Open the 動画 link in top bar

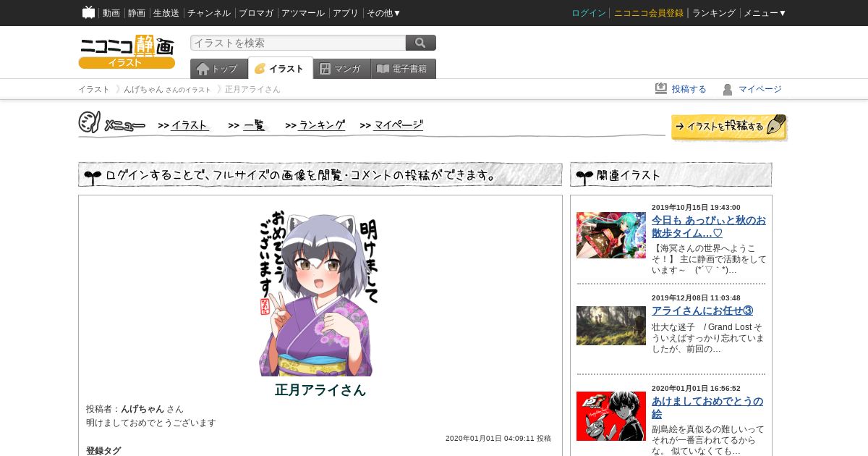pyautogui.click(x=111, y=13)
